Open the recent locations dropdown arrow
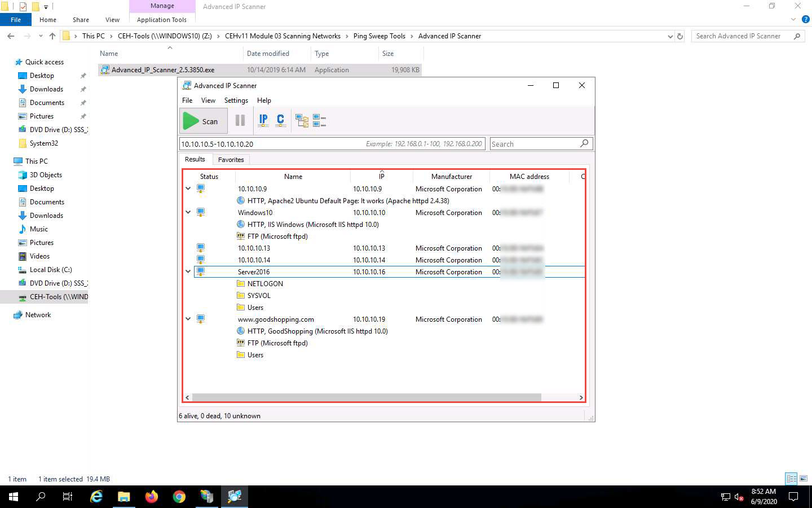812x508 pixels. (x=41, y=36)
